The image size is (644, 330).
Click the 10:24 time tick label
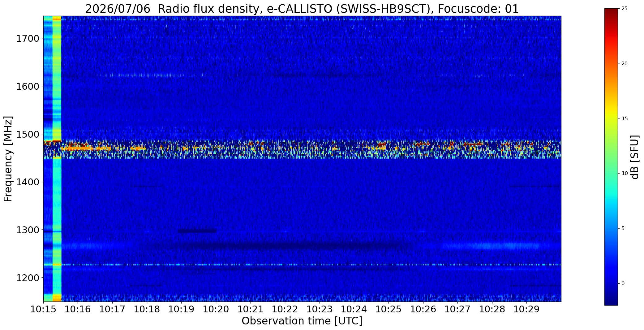point(354,309)
